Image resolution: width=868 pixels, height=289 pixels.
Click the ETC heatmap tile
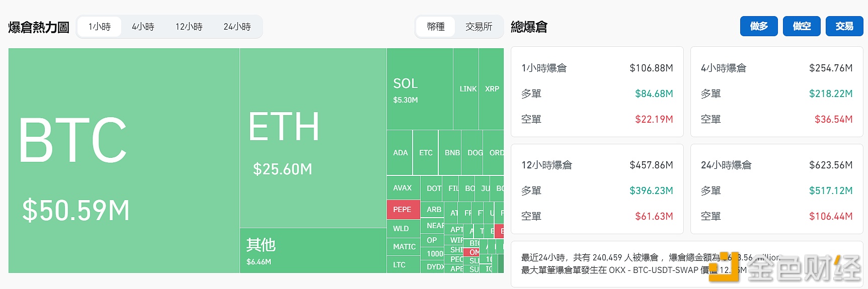tap(426, 153)
